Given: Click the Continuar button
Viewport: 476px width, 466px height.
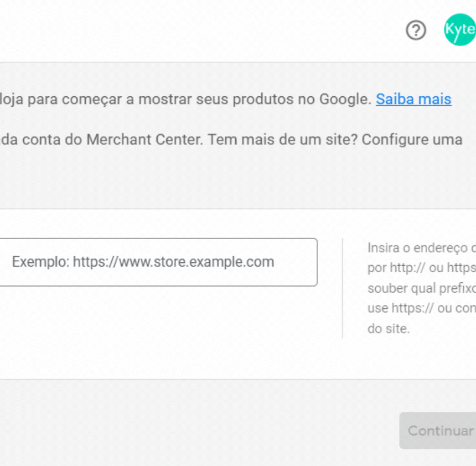Looking at the screenshot, I should pos(437,431).
